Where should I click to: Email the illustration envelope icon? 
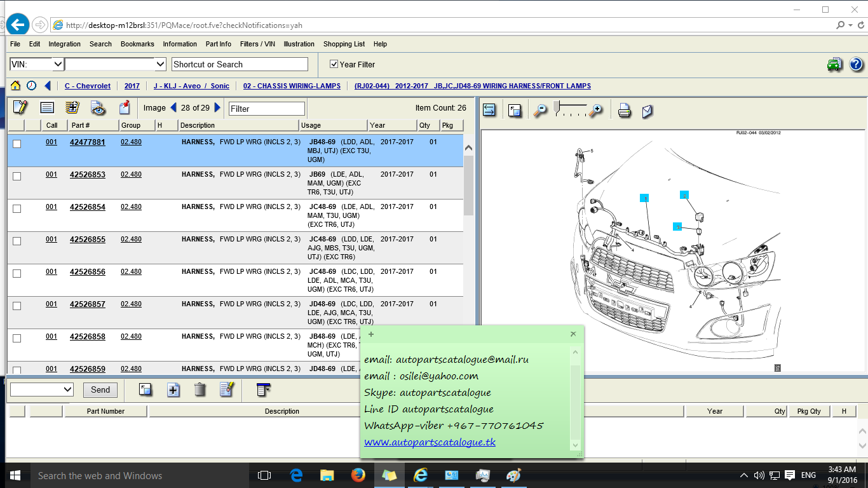(648, 111)
